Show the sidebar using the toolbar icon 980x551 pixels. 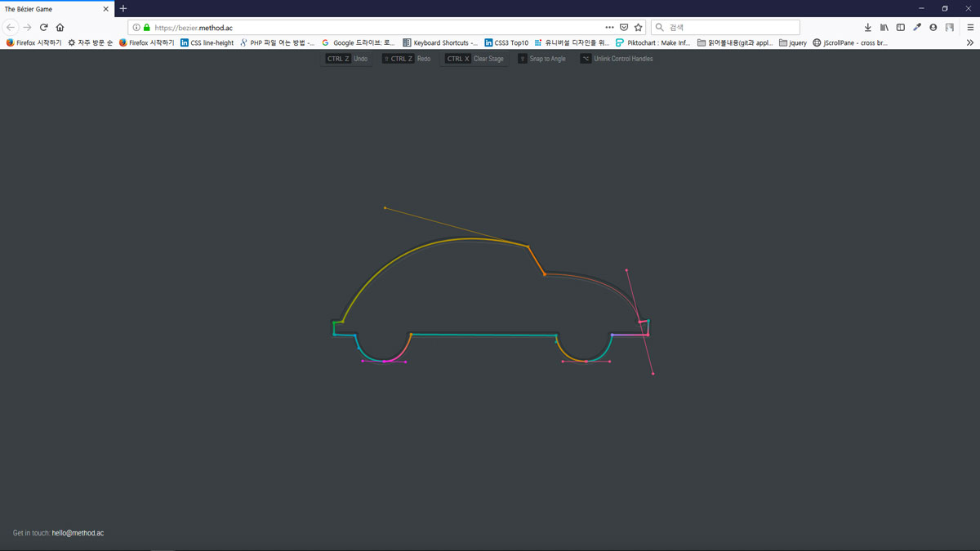(900, 27)
